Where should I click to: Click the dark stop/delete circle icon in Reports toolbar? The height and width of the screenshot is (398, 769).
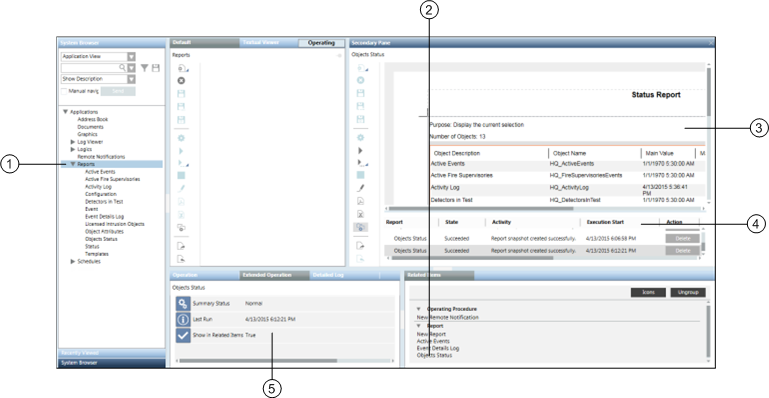coord(181,80)
